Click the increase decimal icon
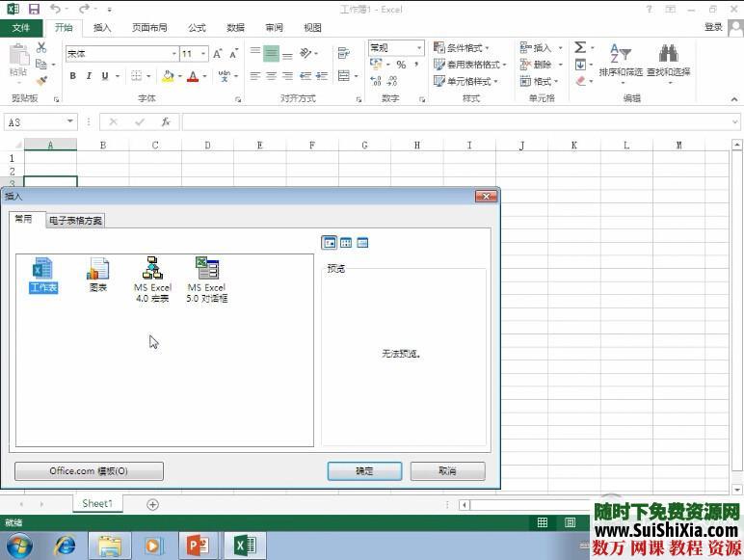Screen dimensions: 744x560 coord(375,81)
